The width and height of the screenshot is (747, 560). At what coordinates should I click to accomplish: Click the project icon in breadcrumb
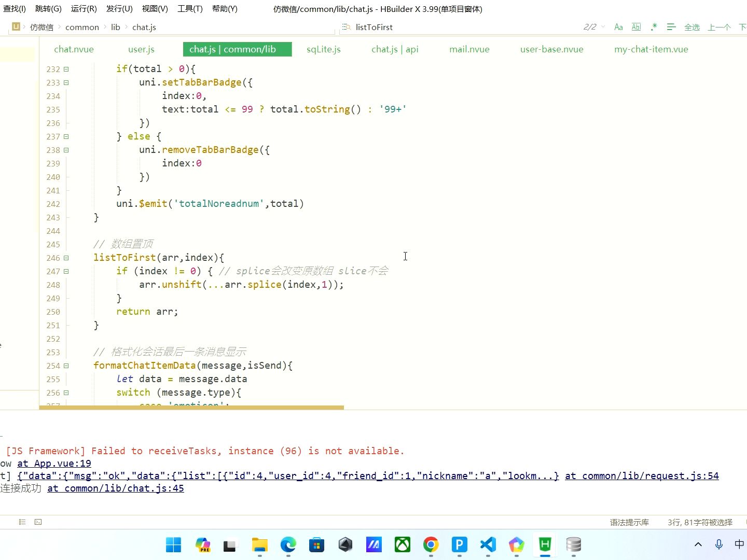click(x=16, y=26)
